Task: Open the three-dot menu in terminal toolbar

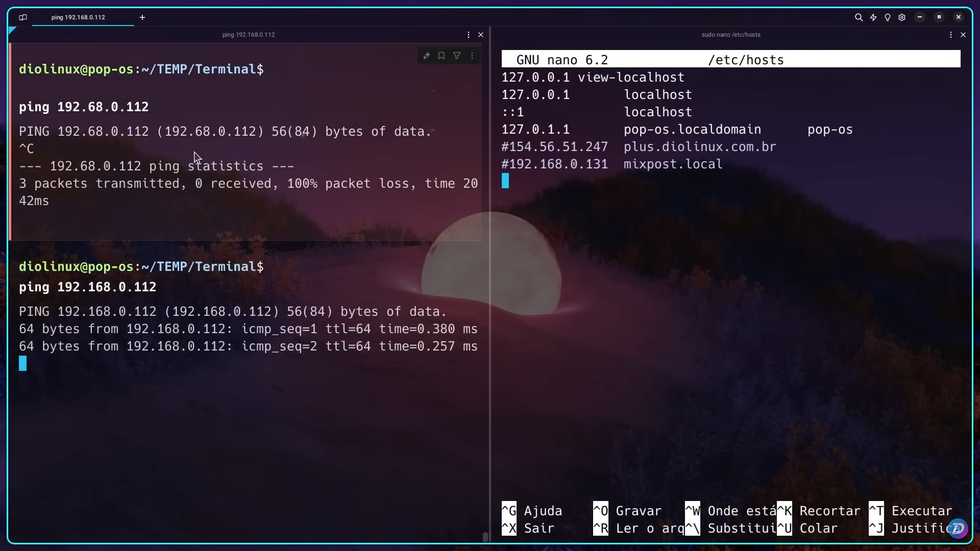Action: click(472, 55)
